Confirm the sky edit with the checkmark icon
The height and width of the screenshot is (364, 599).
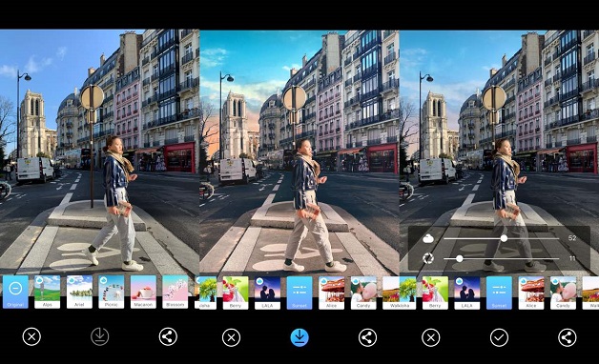499,337
